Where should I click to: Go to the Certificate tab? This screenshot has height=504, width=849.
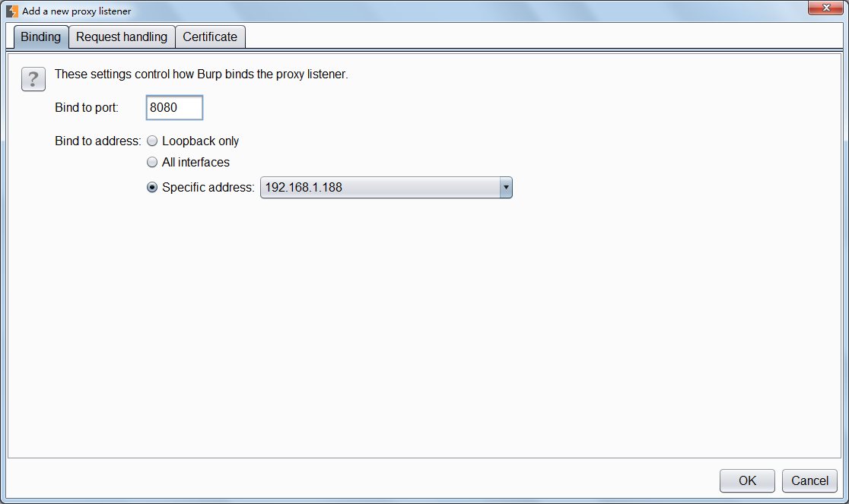tap(210, 36)
